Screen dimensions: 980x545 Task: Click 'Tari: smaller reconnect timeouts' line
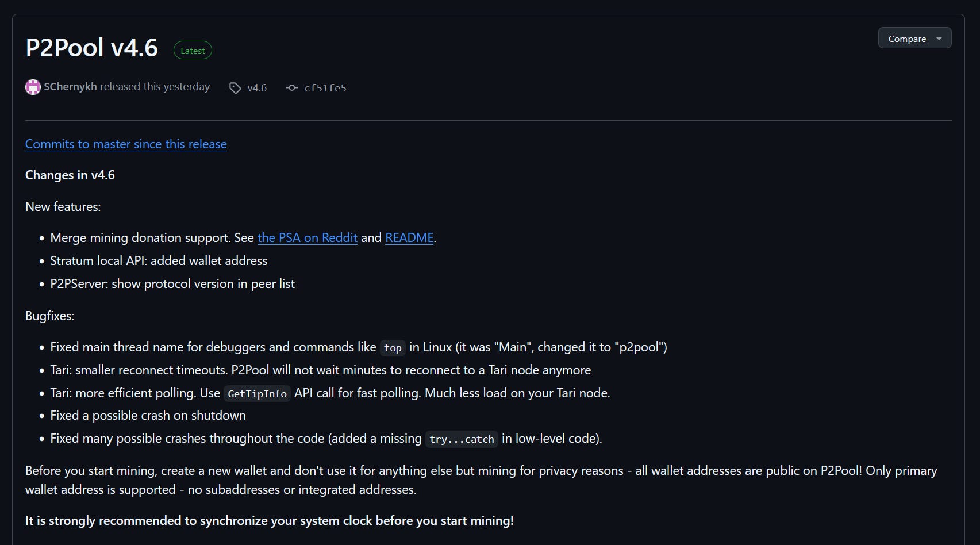click(320, 370)
